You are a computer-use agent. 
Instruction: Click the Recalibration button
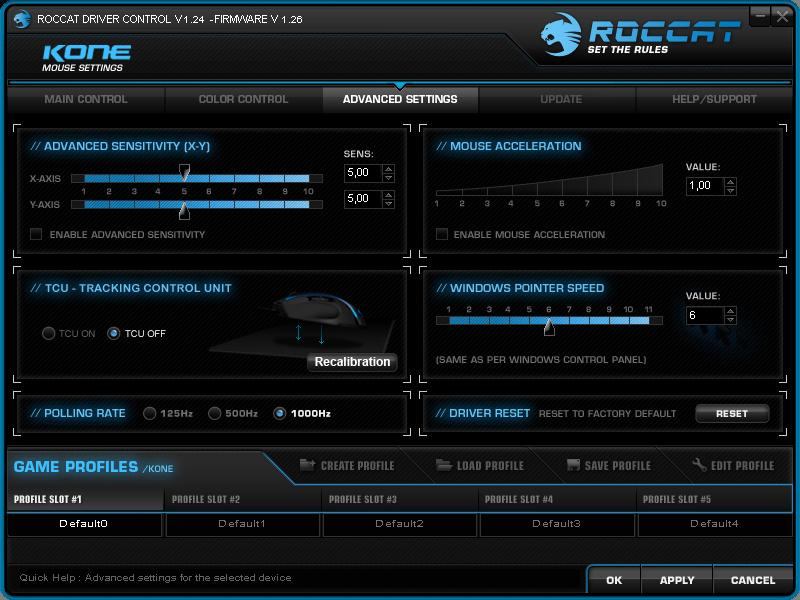click(x=352, y=362)
